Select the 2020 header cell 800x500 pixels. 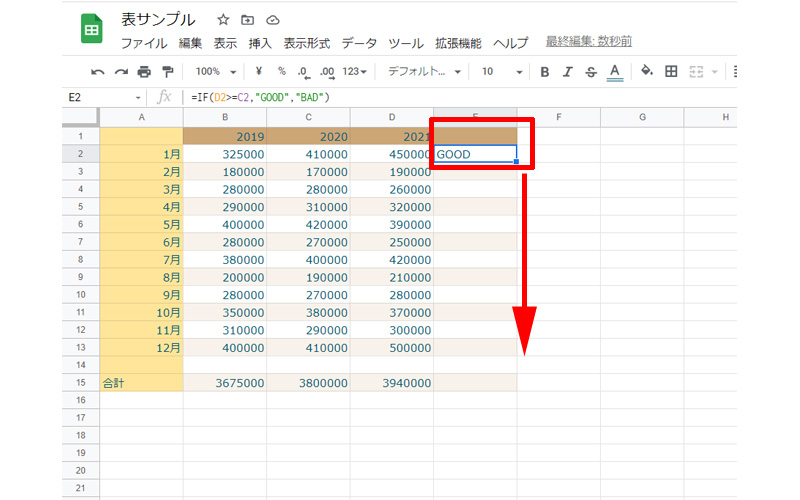[x=309, y=136]
